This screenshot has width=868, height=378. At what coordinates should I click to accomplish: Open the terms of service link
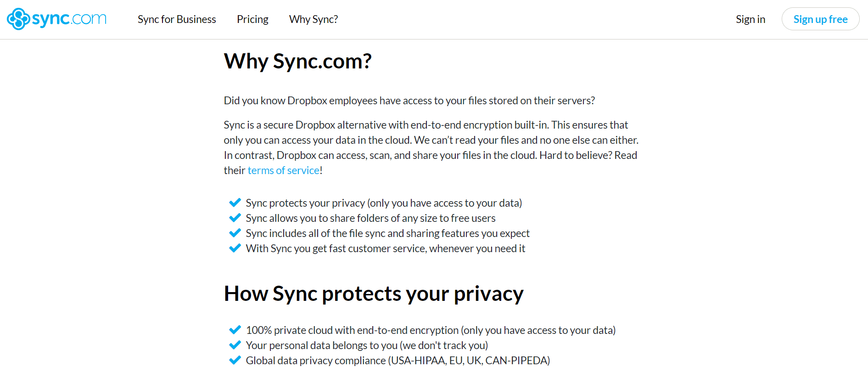click(x=283, y=170)
